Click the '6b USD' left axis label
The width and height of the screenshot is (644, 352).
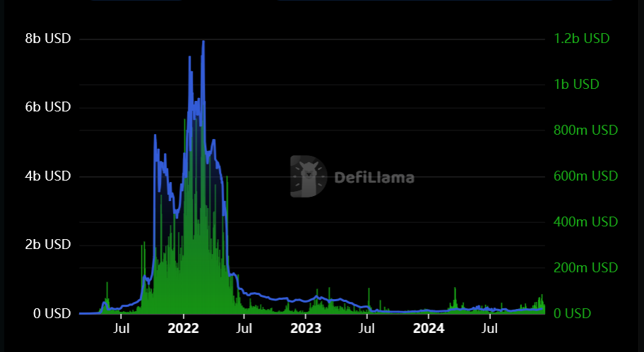click(48, 107)
